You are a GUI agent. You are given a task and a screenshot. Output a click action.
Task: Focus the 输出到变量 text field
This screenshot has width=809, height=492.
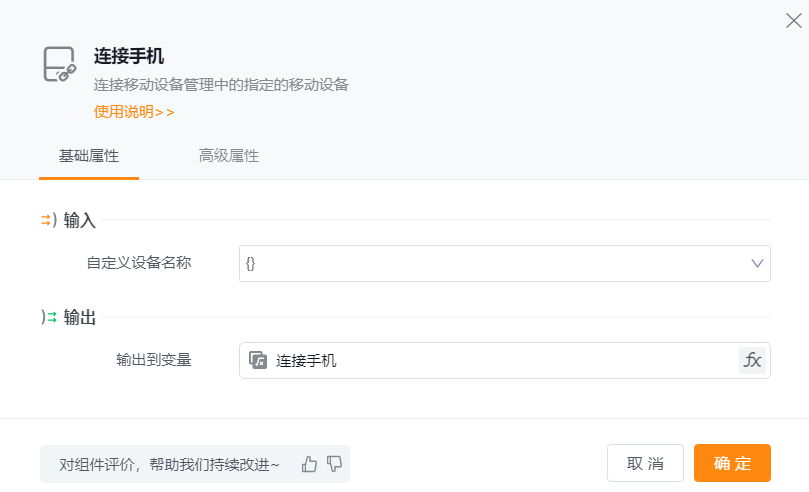tap(500, 360)
